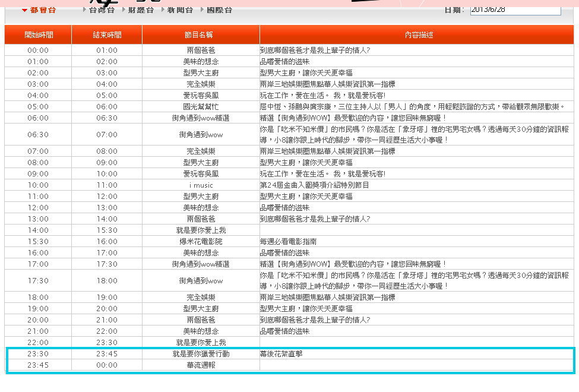579x392 pixels.
Task: Open the 財經台 channel tab
Action: pyautogui.click(x=141, y=10)
